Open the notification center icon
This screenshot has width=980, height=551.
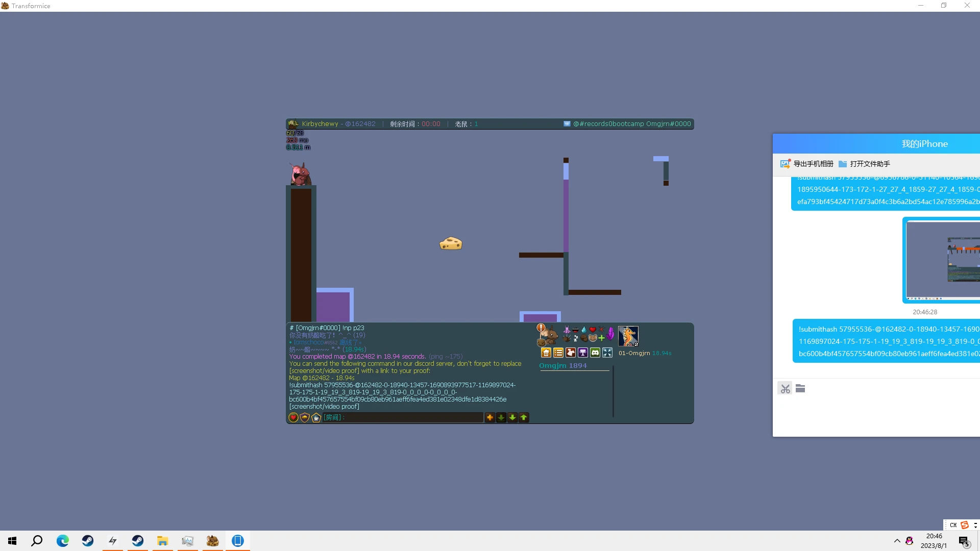964,541
